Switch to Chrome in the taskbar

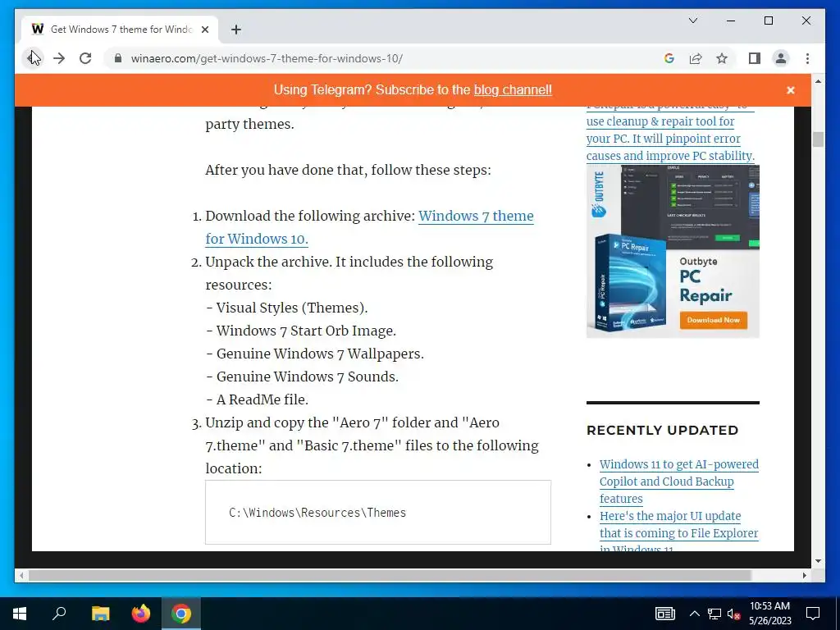[181, 614]
